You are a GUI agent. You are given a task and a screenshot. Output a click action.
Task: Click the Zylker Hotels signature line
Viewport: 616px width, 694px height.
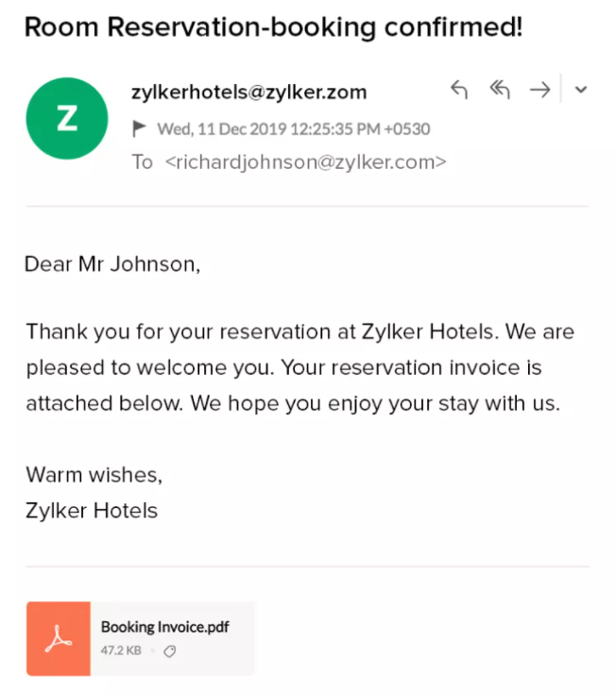click(92, 511)
